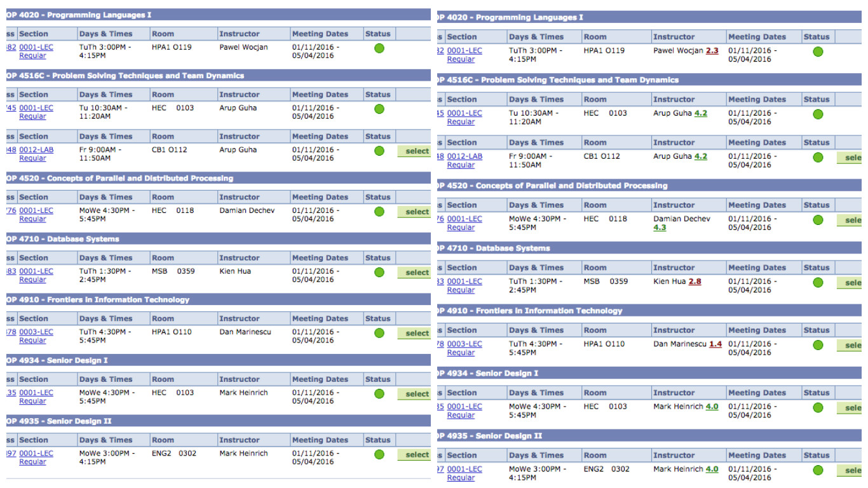Click green status circle in rated Tu 10:30AM Guha row
This screenshot has height=488, width=868.
(x=818, y=114)
